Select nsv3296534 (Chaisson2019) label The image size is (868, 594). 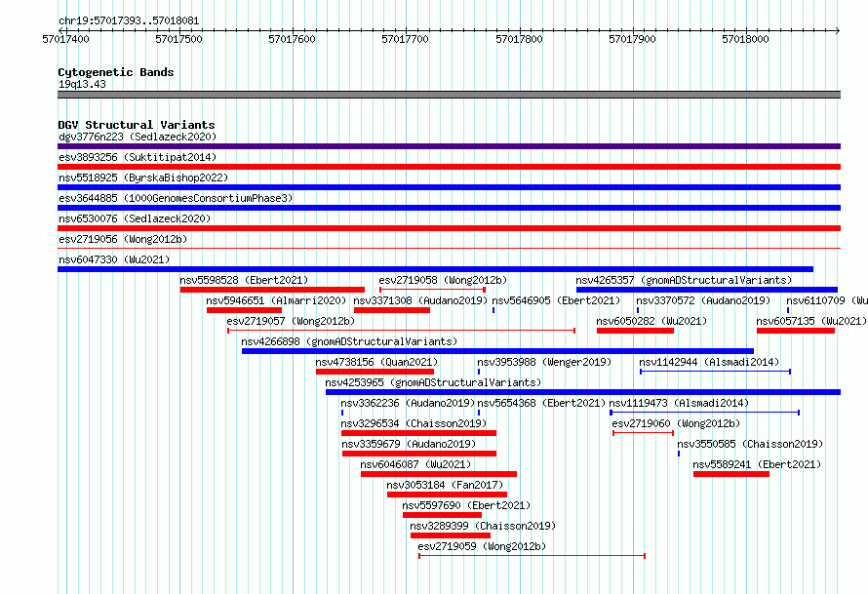pos(414,423)
